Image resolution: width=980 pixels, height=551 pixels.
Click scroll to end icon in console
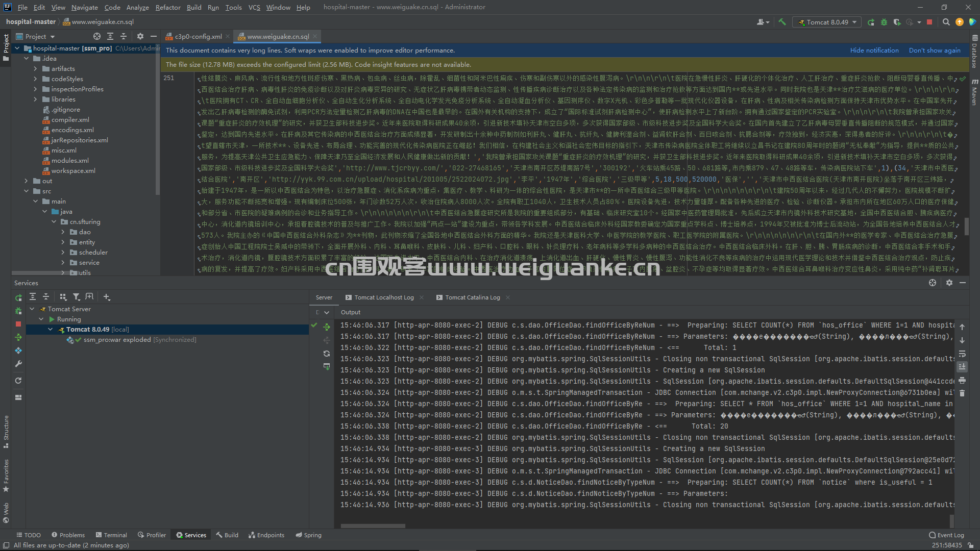962,367
